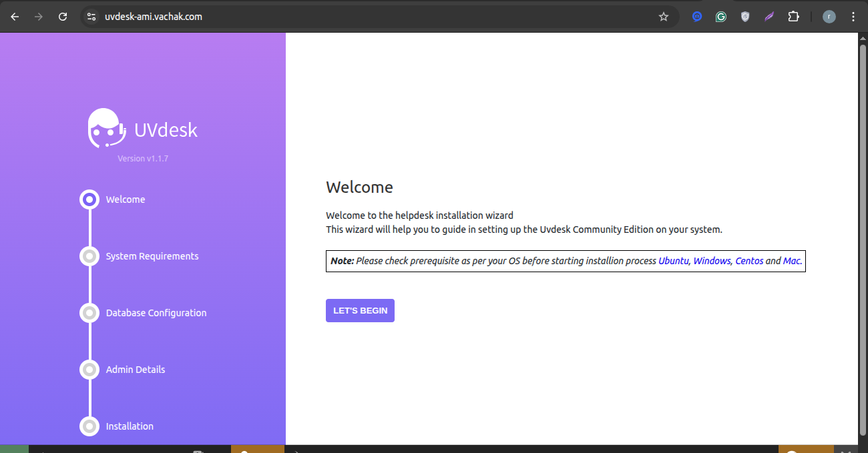Click the browser forward arrow

39,17
